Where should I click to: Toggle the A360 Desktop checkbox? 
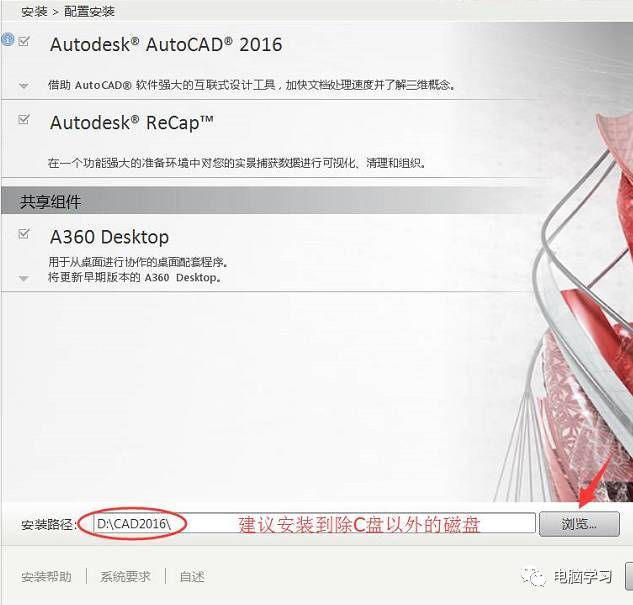pos(24,233)
